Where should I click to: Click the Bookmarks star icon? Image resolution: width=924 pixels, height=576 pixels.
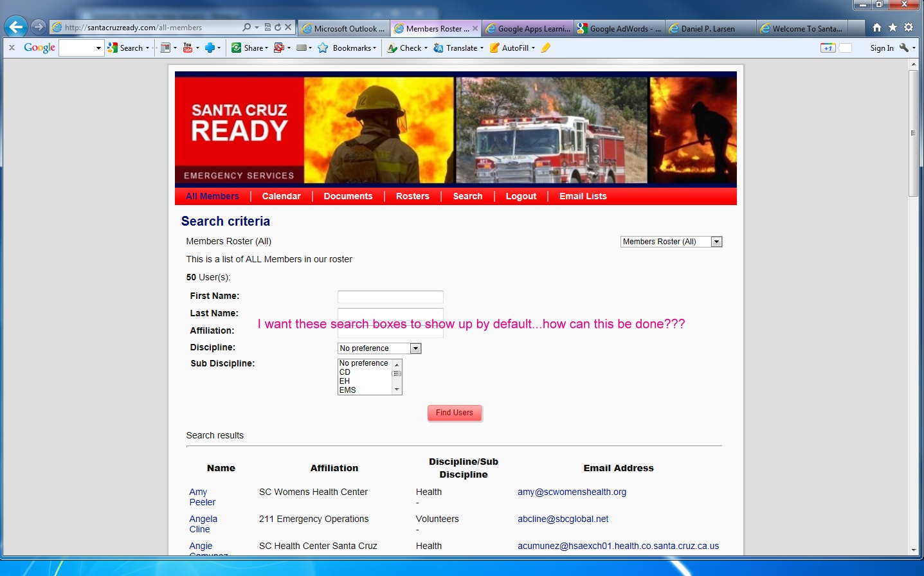[323, 48]
